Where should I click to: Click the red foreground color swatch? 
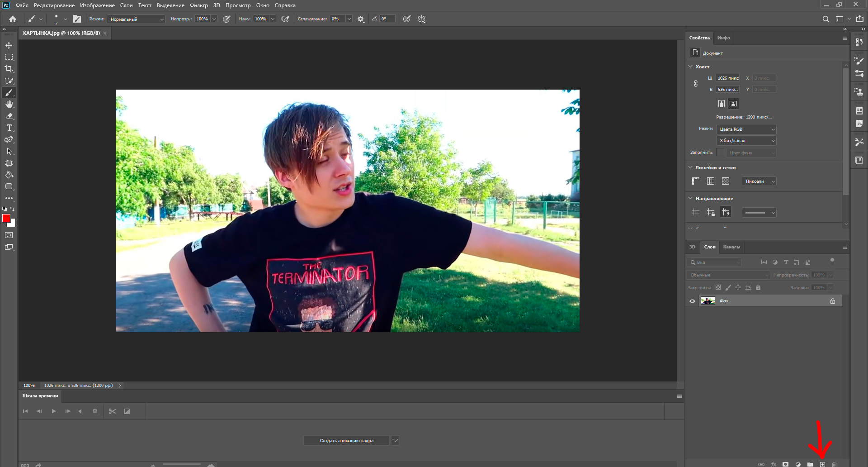pos(6,218)
